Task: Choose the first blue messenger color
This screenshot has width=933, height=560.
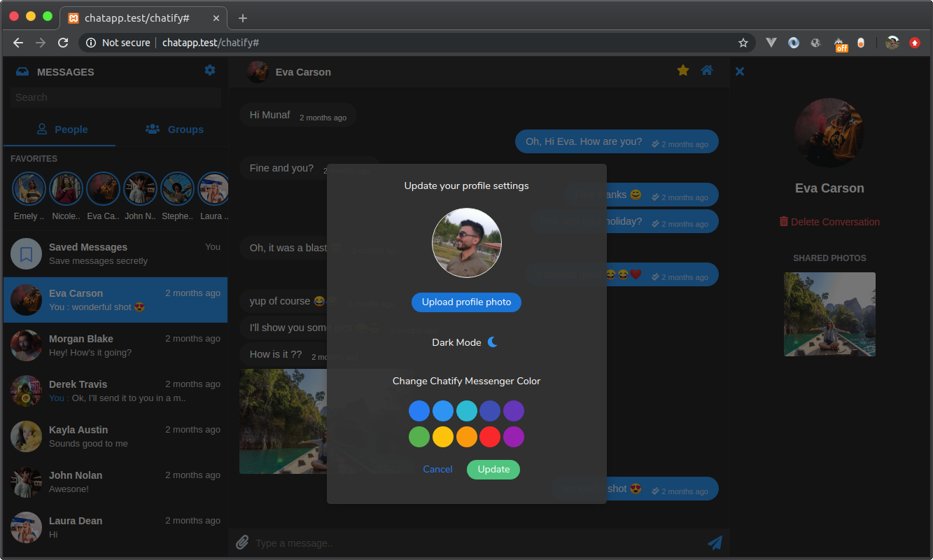Action: 419,411
